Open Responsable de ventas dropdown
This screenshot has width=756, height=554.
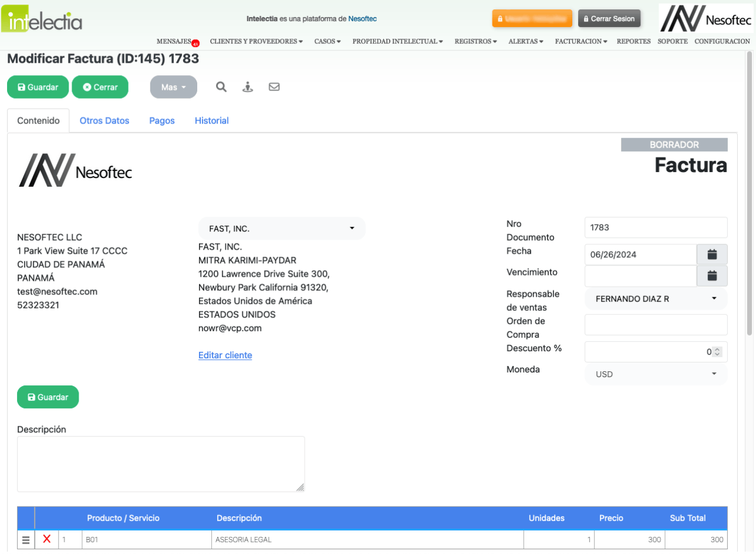pos(656,298)
